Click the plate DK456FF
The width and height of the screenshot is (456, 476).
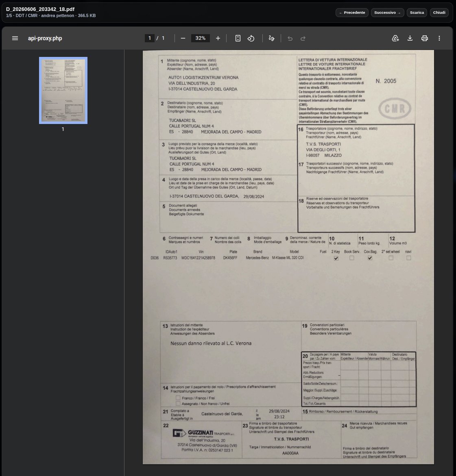pos(230,258)
